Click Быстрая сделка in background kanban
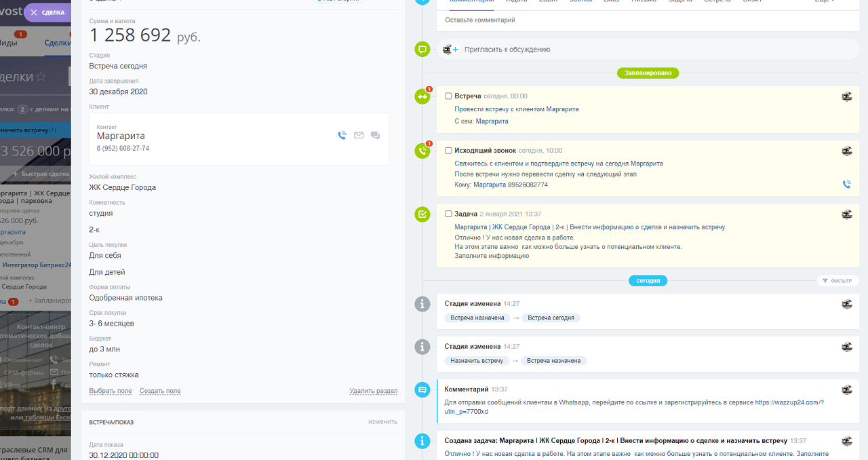Screen dimensions: 868x460 pyautogui.click(x=41, y=174)
